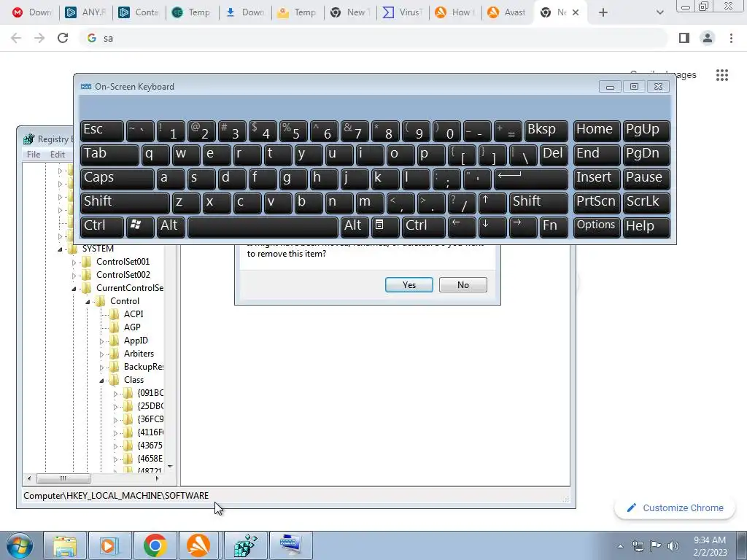Image resolution: width=747 pixels, height=560 pixels.
Task: Open the Google apps grid
Action: point(722,75)
